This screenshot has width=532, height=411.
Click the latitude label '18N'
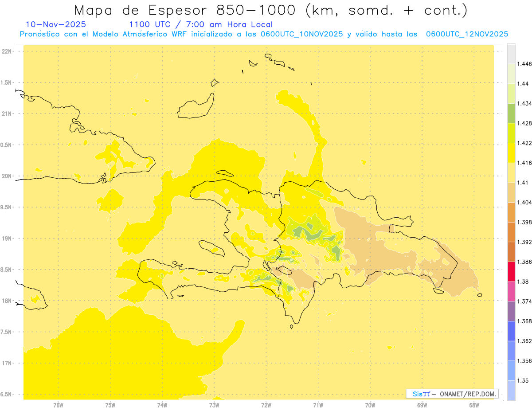[x=7, y=301]
